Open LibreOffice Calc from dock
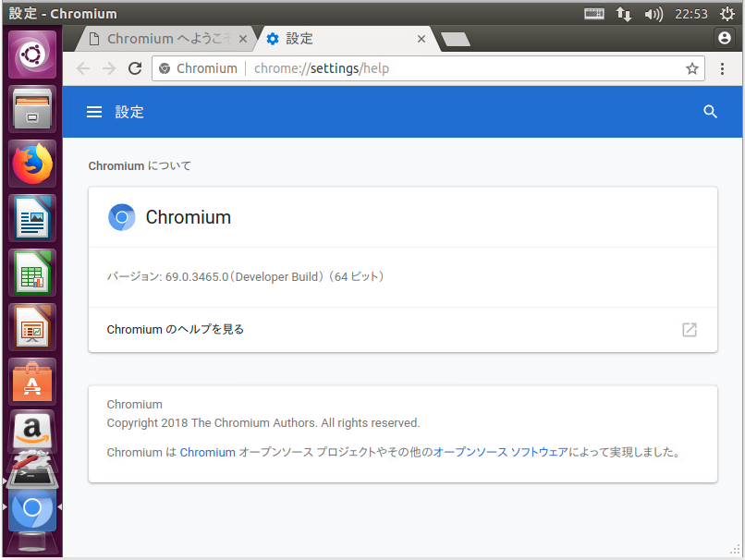Viewport: 745px width, 560px height. (x=32, y=274)
